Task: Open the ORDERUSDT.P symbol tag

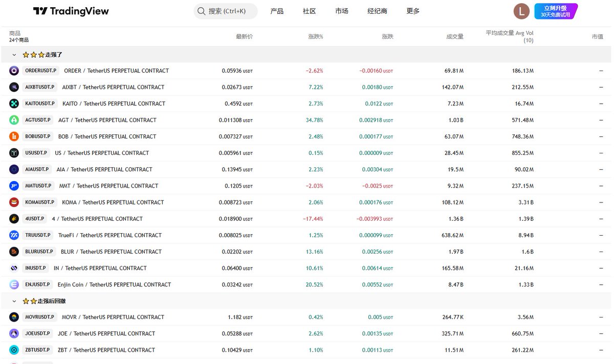Action: click(40, 71)
